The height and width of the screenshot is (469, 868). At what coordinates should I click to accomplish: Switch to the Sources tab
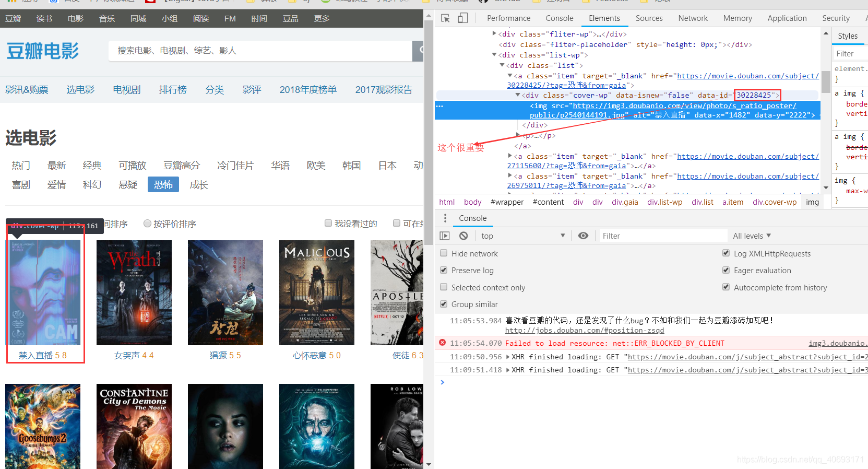click(649, 18)
